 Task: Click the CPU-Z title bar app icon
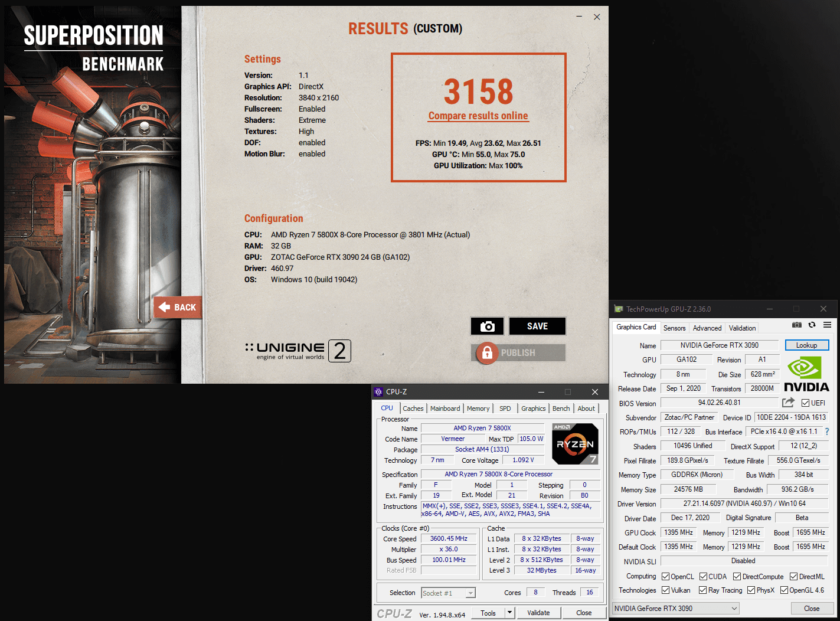tap(379, 392)
